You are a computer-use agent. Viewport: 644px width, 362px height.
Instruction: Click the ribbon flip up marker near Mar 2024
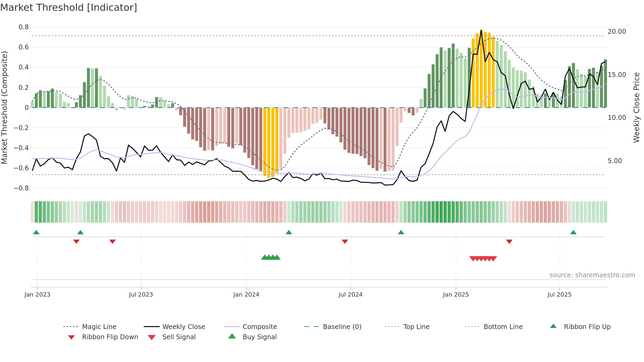pos(289,232)
